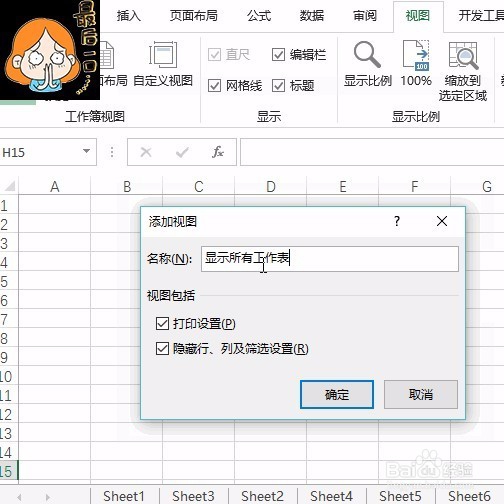Click the formula bar input area

point(372,152)
